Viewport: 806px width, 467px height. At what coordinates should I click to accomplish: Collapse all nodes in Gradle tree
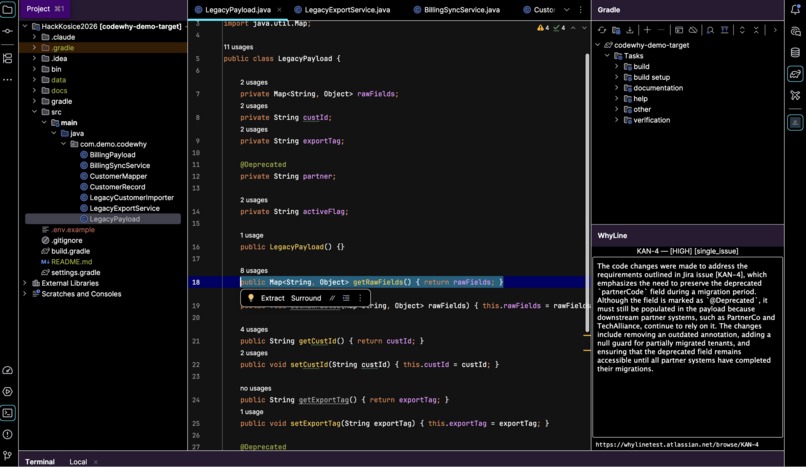tap(756, 30)
